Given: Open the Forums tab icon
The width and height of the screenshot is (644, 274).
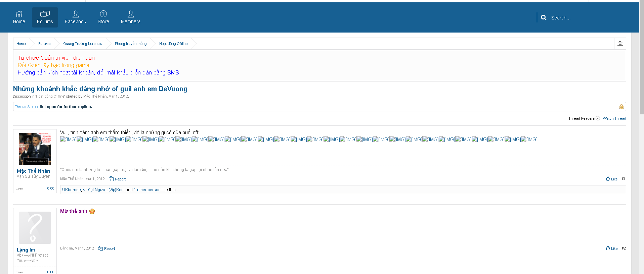Looking at the screenshot, I should (45, 14).
